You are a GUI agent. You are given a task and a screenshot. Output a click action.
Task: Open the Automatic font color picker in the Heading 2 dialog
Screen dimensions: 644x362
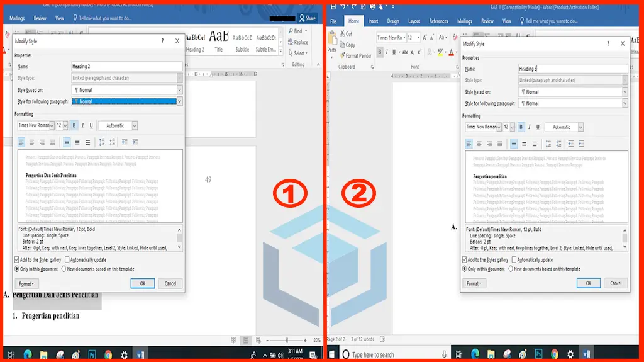[x=118, y=125]
